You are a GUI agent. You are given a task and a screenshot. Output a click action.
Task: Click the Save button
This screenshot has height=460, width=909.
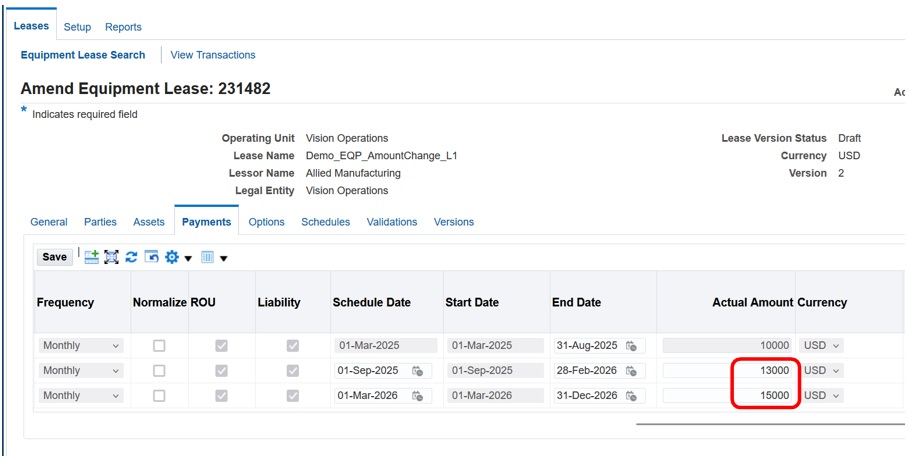54,257
